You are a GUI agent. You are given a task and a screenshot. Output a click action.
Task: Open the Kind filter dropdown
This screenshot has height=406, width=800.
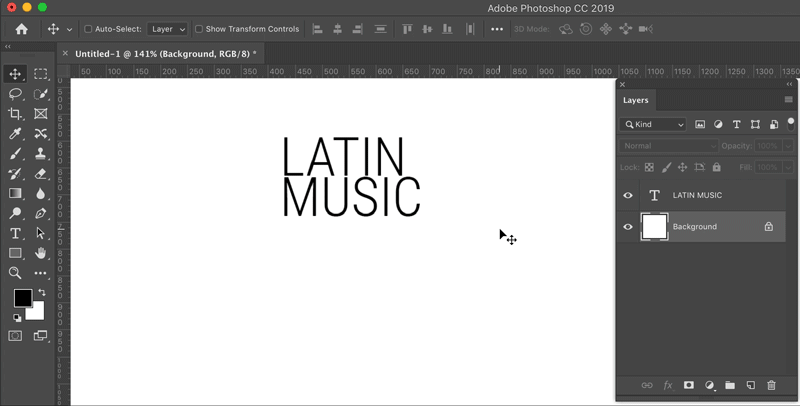click(653, 125)
